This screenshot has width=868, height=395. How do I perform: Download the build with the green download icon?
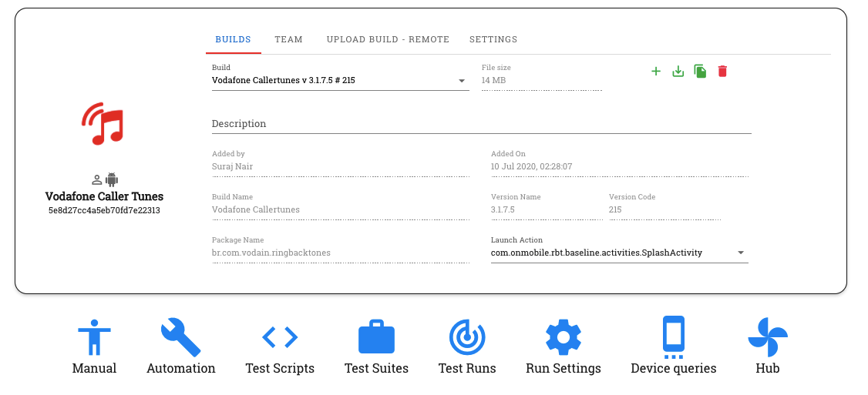(x=678, y=72)
